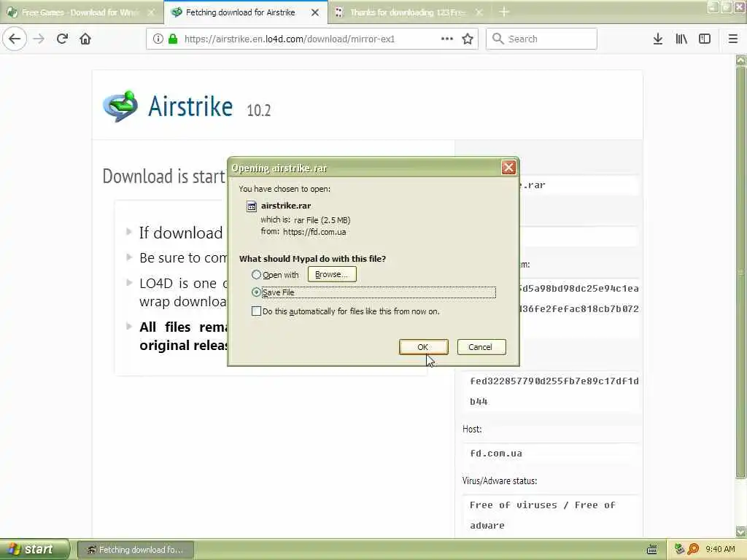Bookmark this page with the star

point(468,39)
